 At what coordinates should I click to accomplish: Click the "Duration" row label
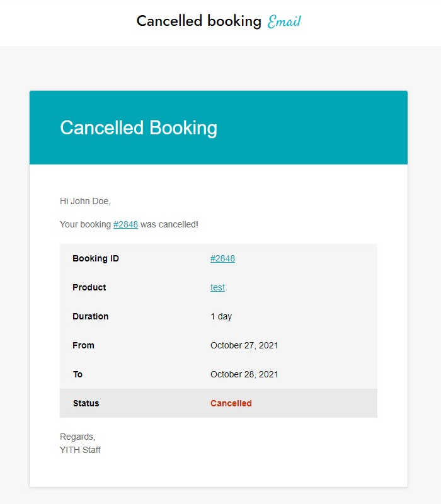pos(90,316)
